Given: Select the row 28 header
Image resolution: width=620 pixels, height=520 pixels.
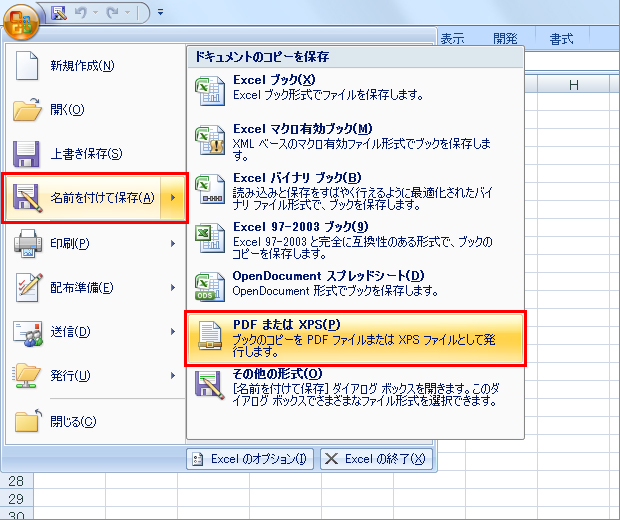Looking at the screenshot, I should click(x=17, y=481).
